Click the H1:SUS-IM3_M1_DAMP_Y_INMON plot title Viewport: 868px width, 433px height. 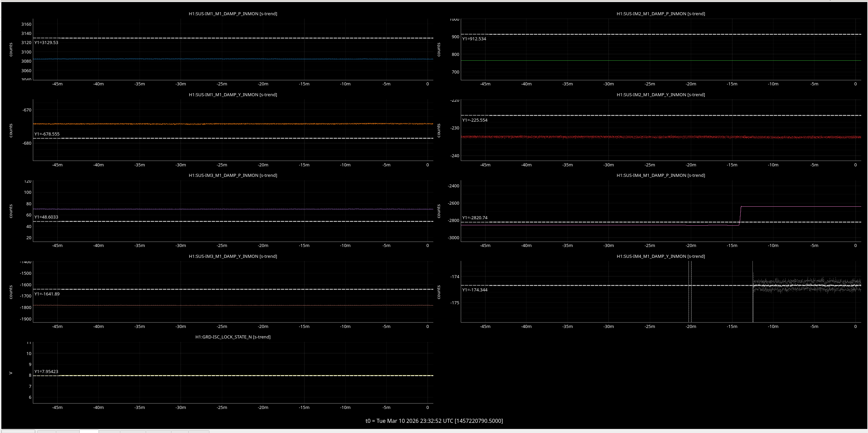pyautogui.click(x=233, y=256)
